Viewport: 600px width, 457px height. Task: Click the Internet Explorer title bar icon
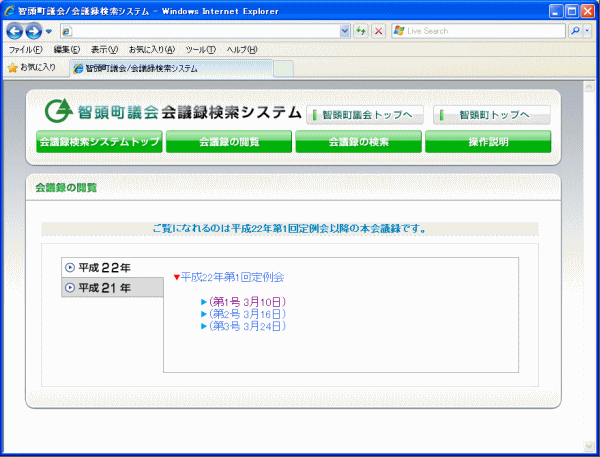[x=9, y=11]
